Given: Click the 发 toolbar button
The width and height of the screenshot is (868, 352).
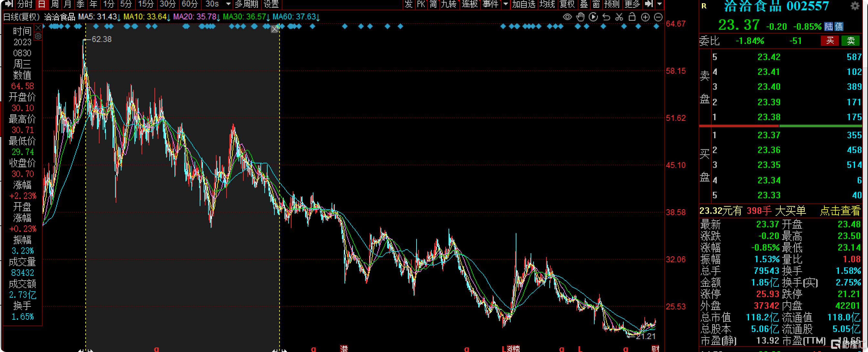Looking at the screenshot, I should (x=408, y=4).
